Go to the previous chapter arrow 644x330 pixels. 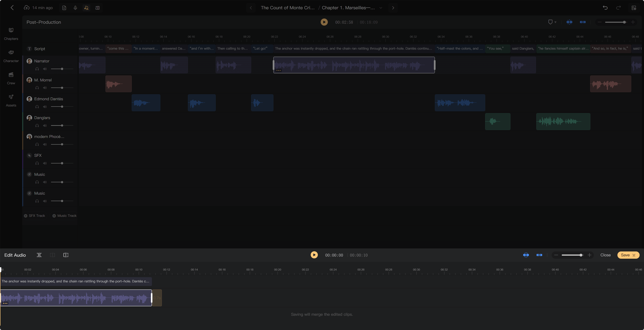coord(251,8)
